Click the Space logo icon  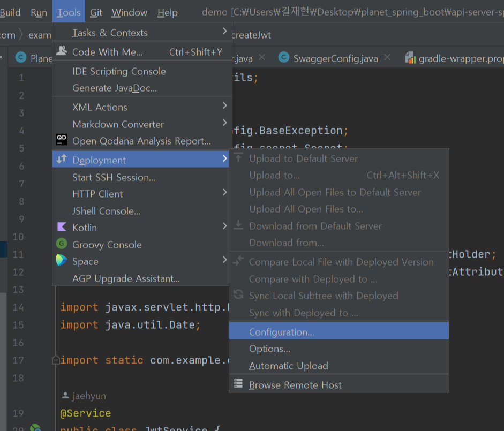click(x=62, y=260)
